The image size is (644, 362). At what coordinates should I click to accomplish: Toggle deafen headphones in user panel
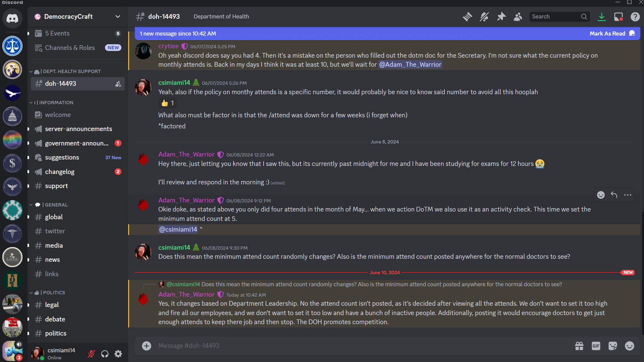105,354
